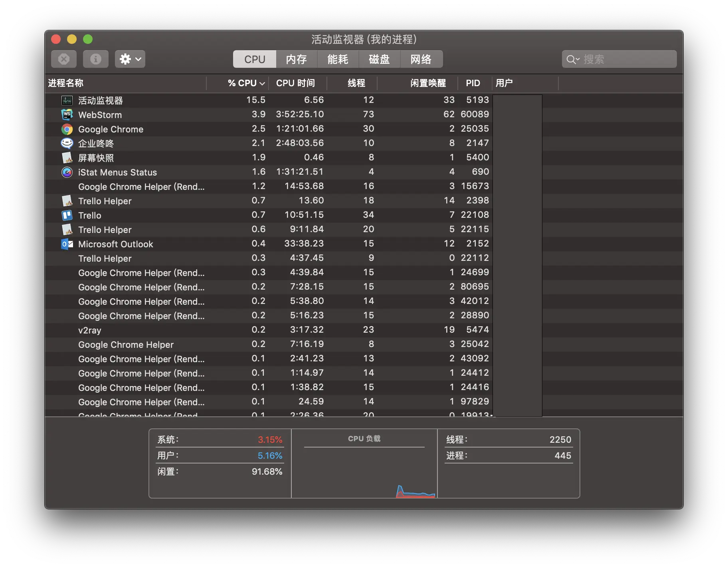728x568 pixels.
Task: Select the Google Chrome process name
Action: coord(111,129)
